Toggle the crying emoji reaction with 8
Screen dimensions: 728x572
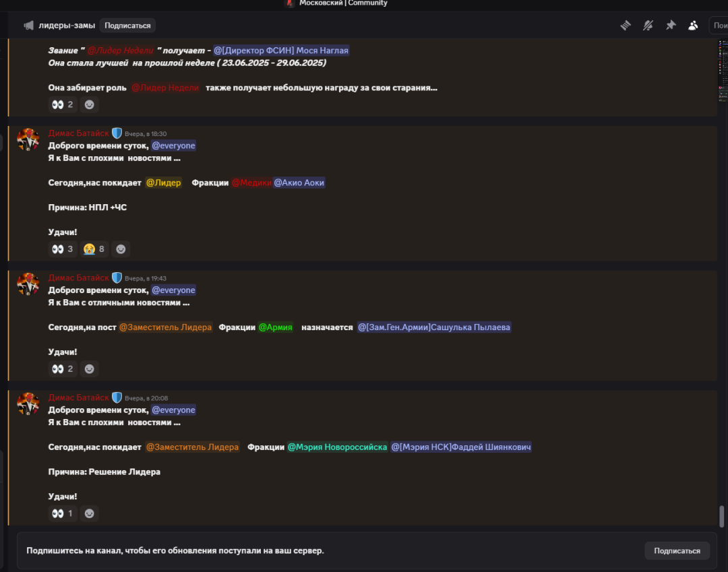pyautogui.click(x=94, y=249)
